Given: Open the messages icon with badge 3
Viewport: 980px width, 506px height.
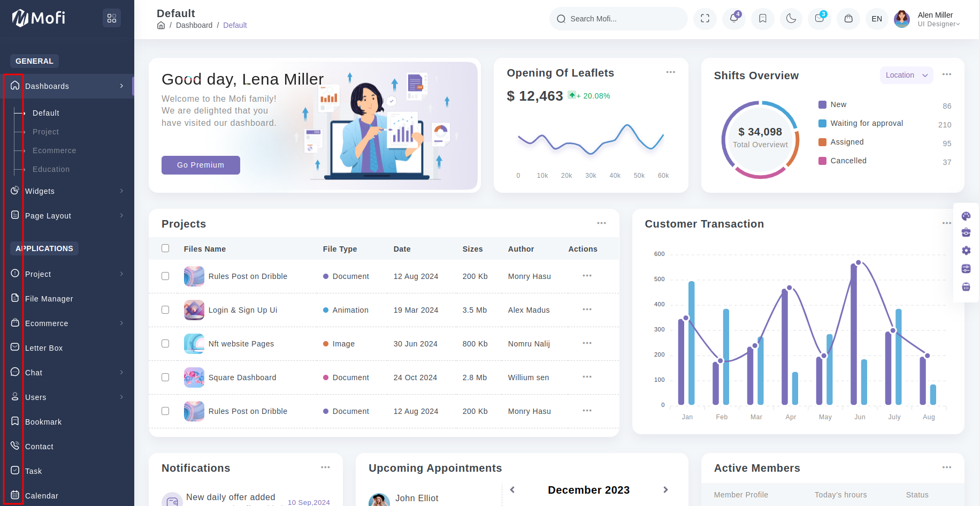Looking at the screenshot, I should [x=819, y=19].
